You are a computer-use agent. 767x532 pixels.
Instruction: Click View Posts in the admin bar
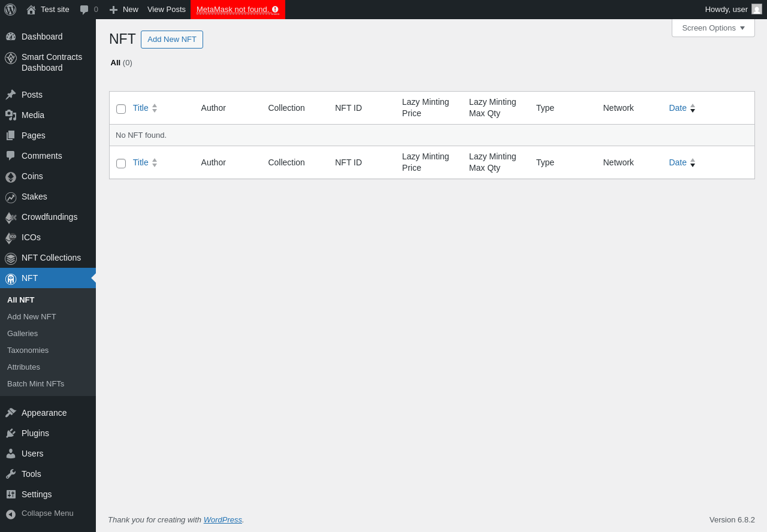tap(167, 10)
